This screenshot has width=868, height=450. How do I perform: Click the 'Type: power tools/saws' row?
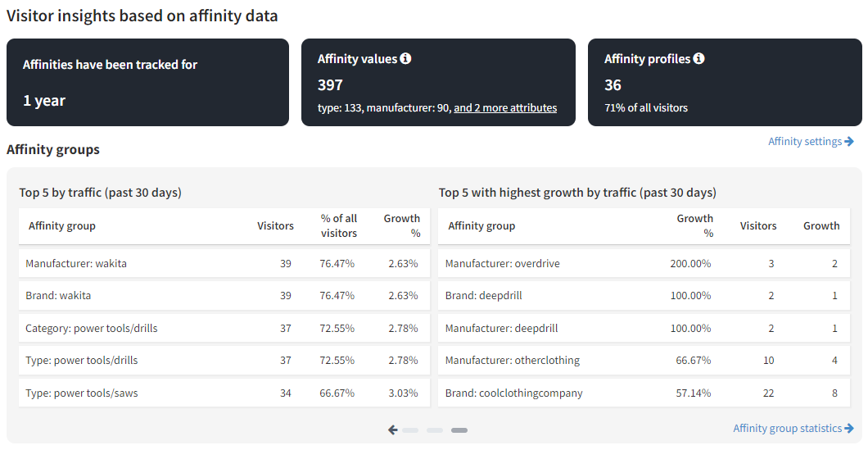click(x=224, y=393)
